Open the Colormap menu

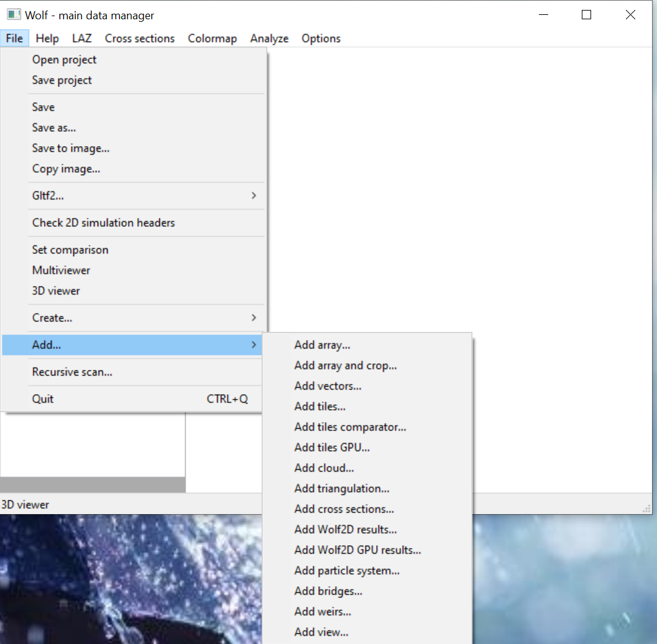pyautogui.click(x=212, y=39)
